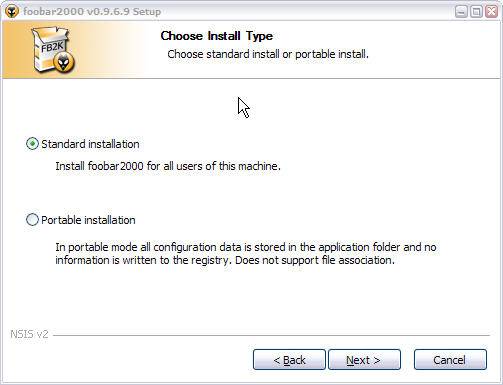Click the portable mode description paragraph
The image size is (503, 385).
[x=246, y=254]
